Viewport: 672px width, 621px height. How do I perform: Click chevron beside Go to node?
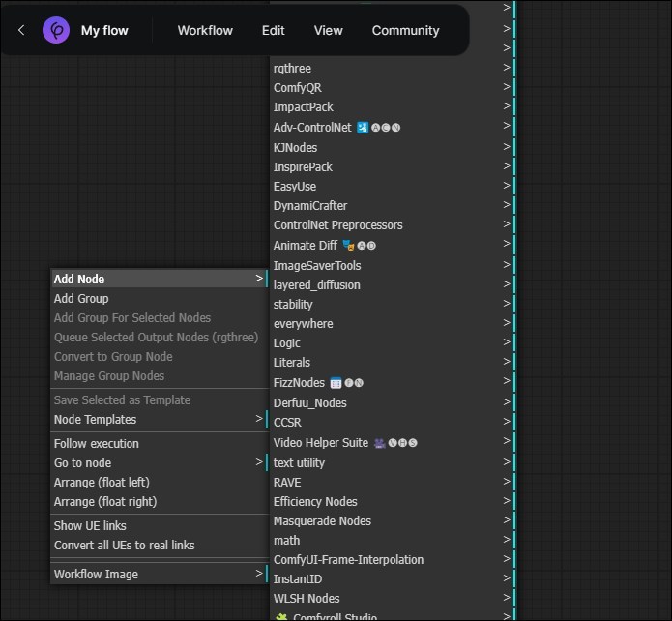click(x=259, y=462)
